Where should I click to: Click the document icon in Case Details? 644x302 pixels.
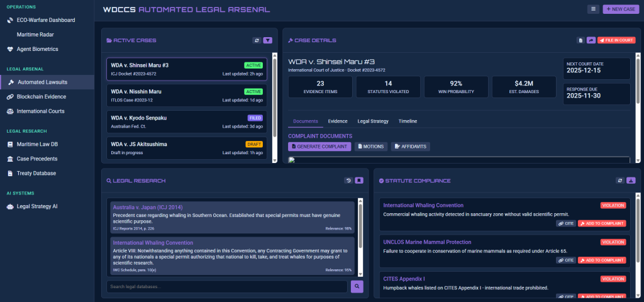coord(580,40)
